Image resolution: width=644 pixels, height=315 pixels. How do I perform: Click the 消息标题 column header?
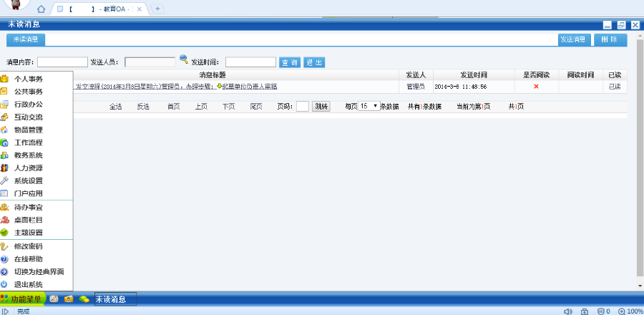coord(213,75)
